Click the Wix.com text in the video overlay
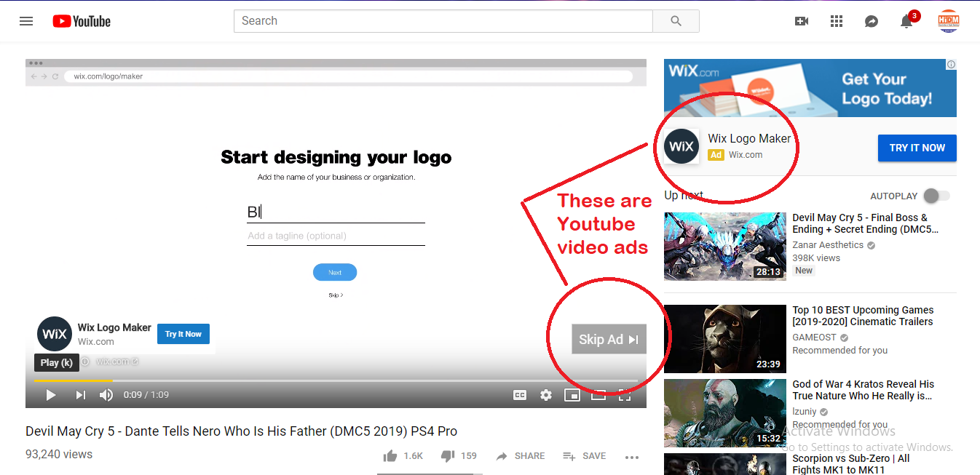This screenshot has height=475, width=980. pyautogui.click(x=96, y=341)
